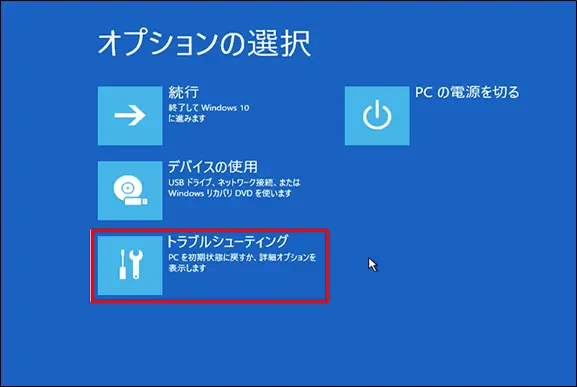577x387 pixels.
Task: Click the USB ドライブ、ネットワーク接続 description text
Action: click(x=234, y=188)
